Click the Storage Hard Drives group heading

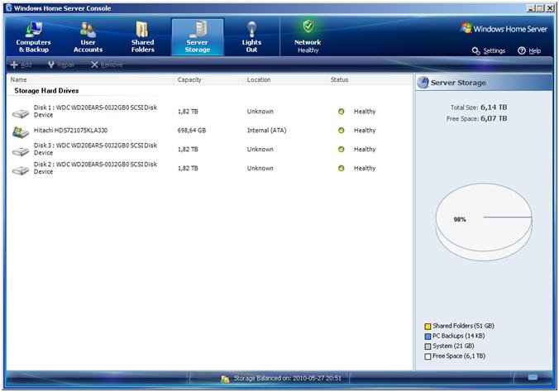coord(46,91)
